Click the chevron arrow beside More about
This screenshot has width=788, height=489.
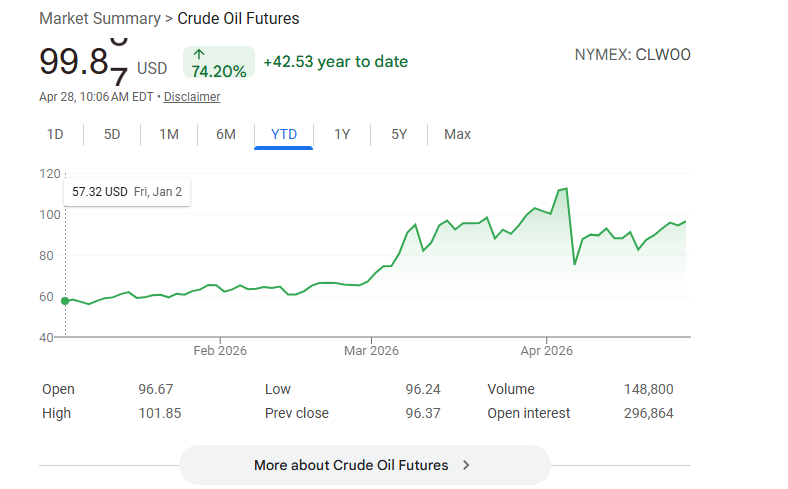[466, 465]
